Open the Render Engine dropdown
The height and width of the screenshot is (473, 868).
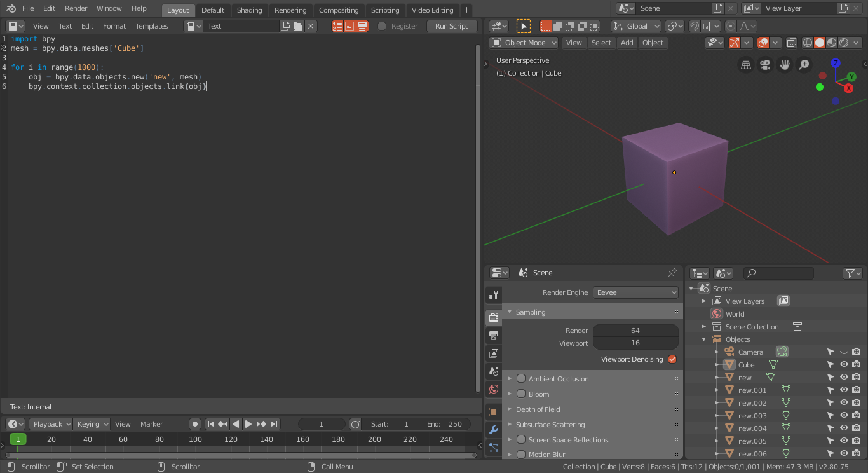coord(635,292)
